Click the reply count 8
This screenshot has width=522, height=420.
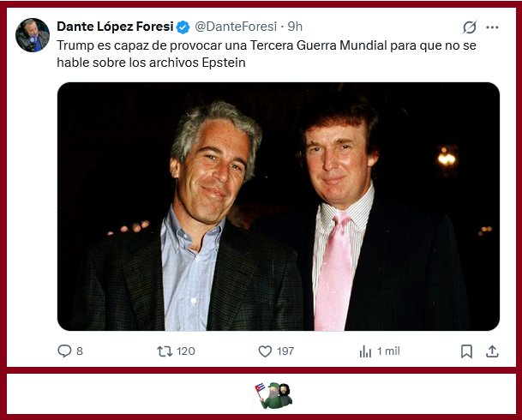pos(80,351)
